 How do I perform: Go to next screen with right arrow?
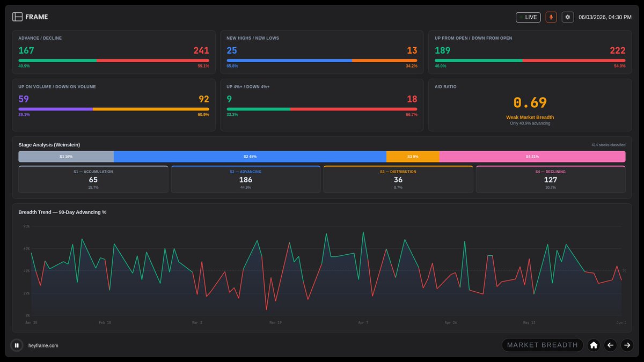(x=627, y=345)
